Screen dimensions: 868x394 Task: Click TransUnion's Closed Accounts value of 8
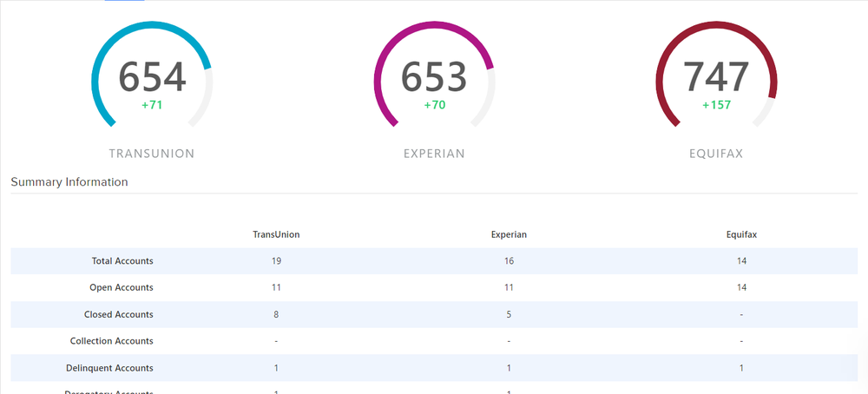click(276, 315)
